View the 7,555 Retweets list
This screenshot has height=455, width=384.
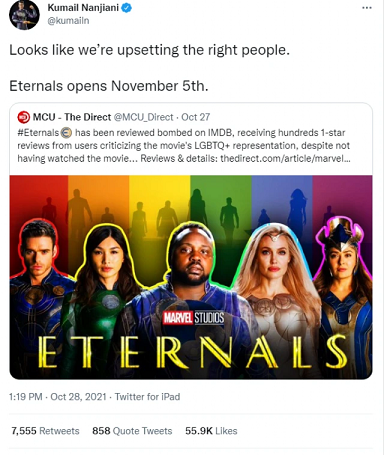click(45, 431)
